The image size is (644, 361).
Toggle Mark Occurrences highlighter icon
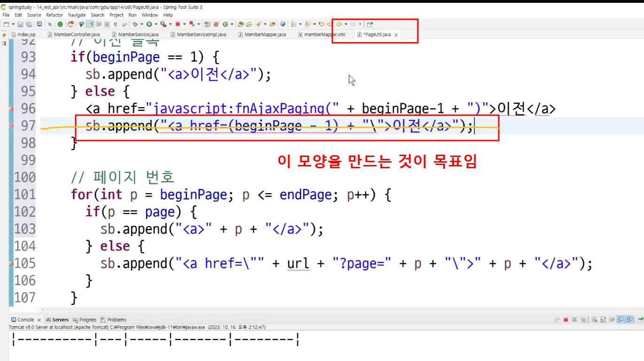(x=90, y=24)
